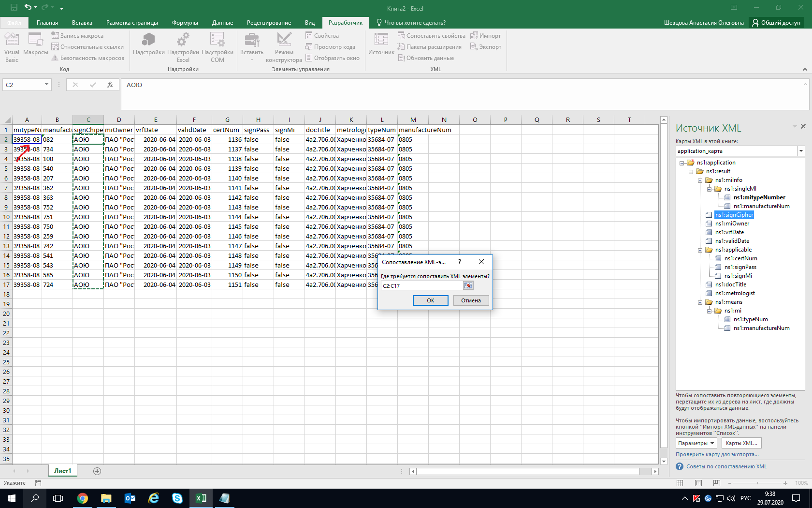The image size is (812, 508).
Task: Open the XML maps dropdown application_карта
Action: (x=800, y=151)
